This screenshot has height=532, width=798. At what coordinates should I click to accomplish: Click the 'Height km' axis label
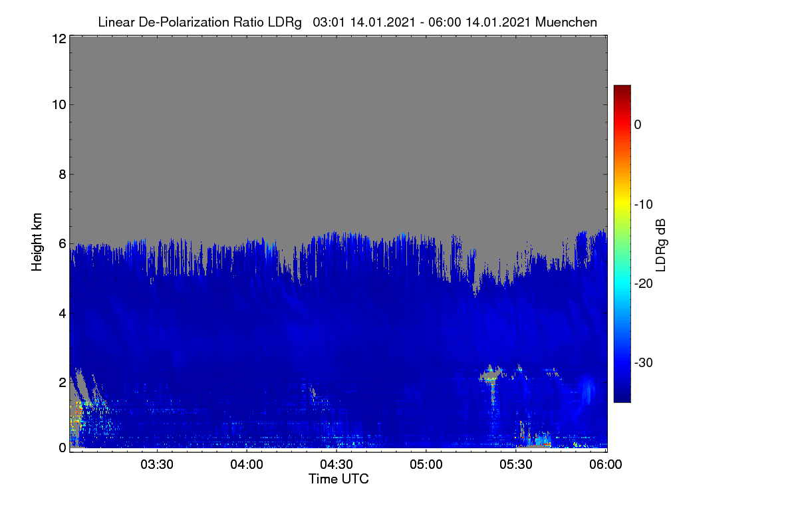coord(37,242)
